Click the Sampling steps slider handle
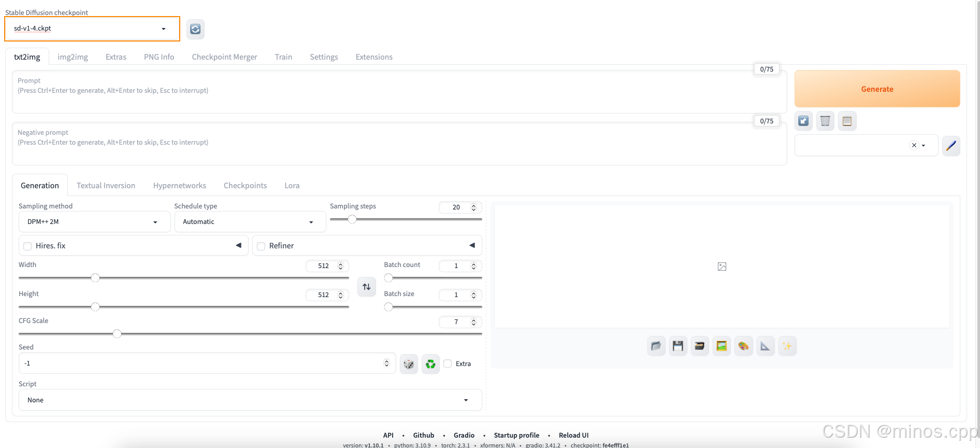 (x=352, y=219)
